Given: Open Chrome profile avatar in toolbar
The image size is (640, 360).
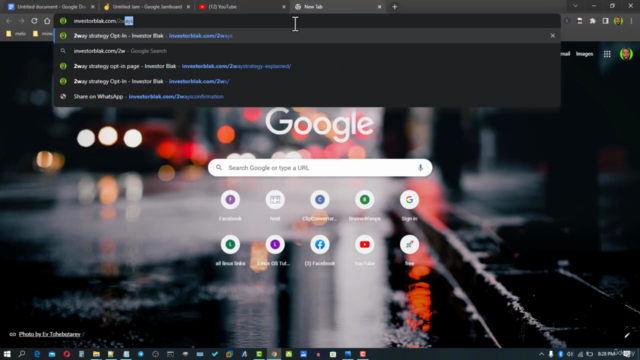Looking at the screenshot, I should 618,21.
